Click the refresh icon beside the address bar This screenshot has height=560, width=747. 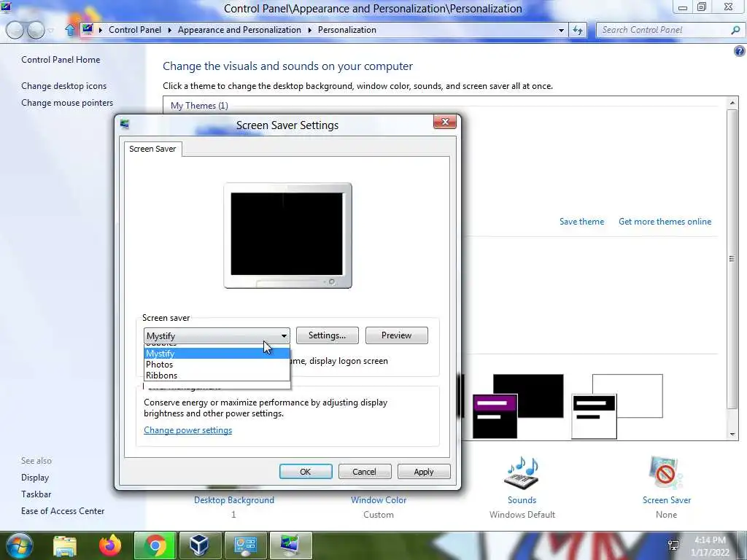tap(578, 30)
